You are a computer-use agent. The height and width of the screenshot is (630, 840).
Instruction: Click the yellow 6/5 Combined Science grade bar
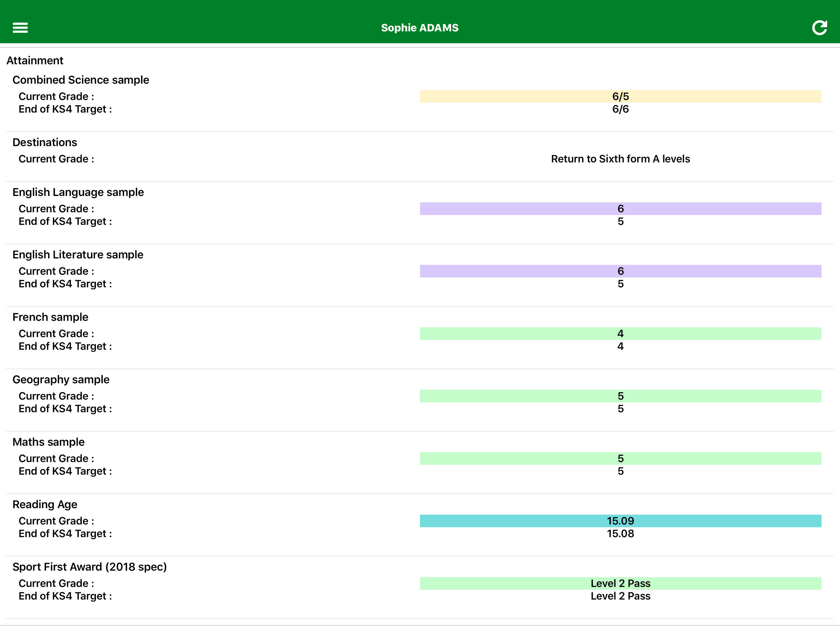pyautogui.click(x=620, y=97)
